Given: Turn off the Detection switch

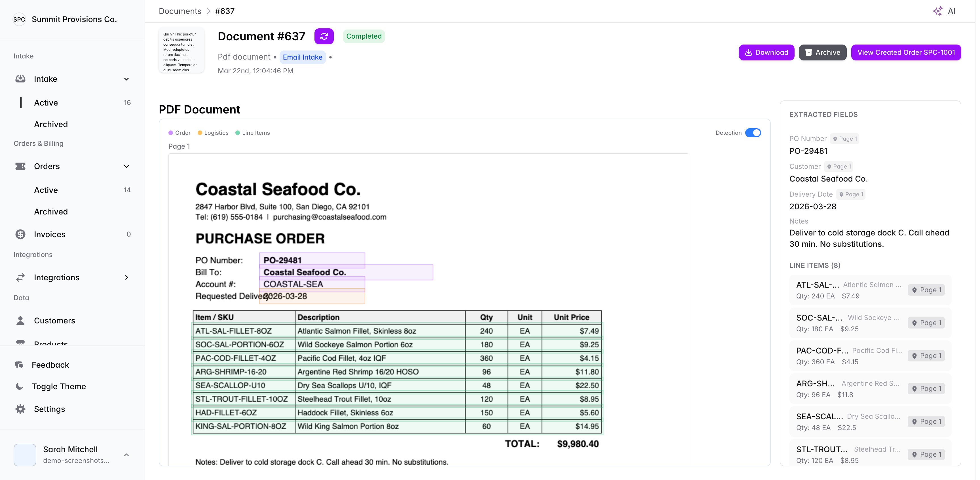Looking at the screenshot, I should (x=753, y=133).
